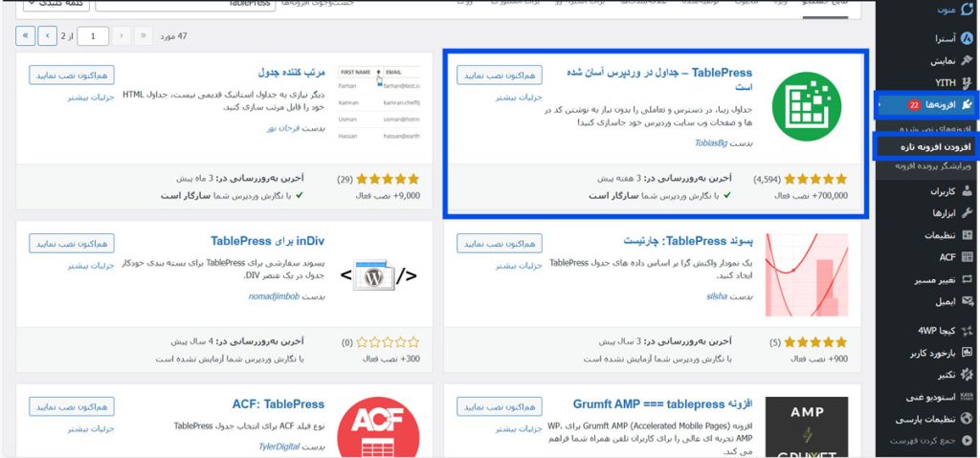980x458 pixels.
Task: Open ویرایشگر پرونده افزونه submenu item
Action: 932,166
